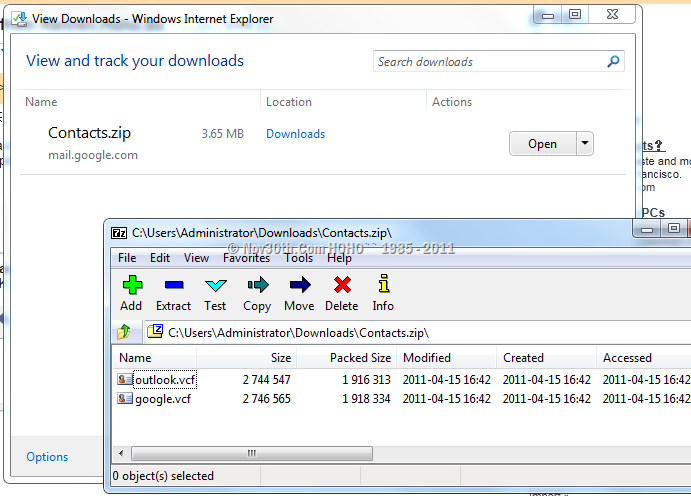691x496 pixels.
Task: Click the Location column header in downloads window
Action: [x=289, y=102]
